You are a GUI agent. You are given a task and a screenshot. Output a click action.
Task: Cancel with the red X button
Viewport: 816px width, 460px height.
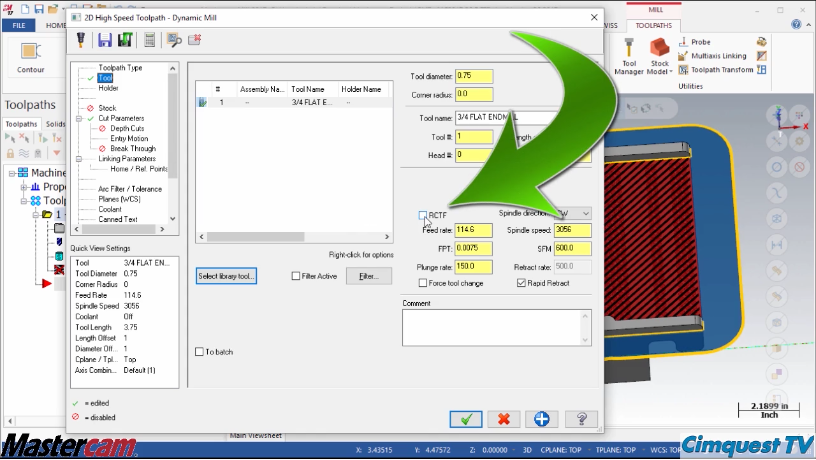pyautogui.click(x=503, y=419)
